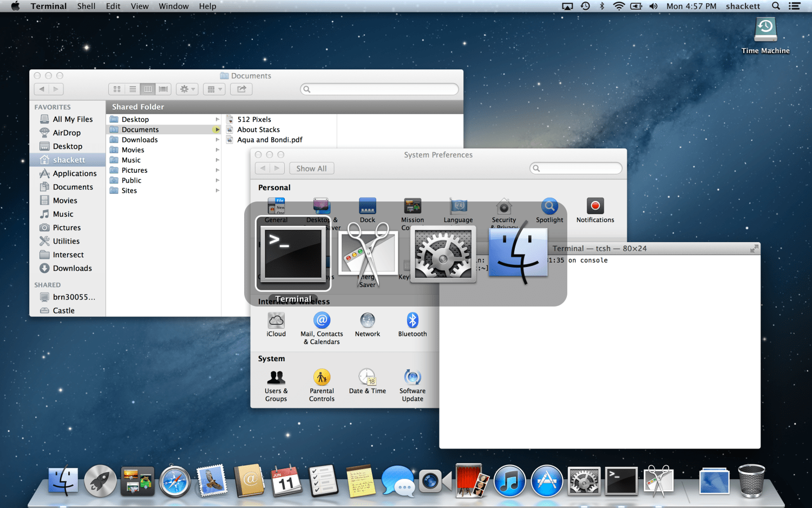Open the Finder Action gear menu
The height and width of the screenshot is (508, 812).
[x=187, y=89]
